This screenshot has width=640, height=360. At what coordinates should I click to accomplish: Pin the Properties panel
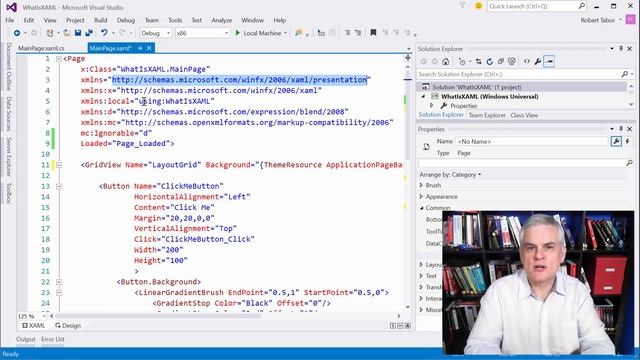tap(621, 129)
